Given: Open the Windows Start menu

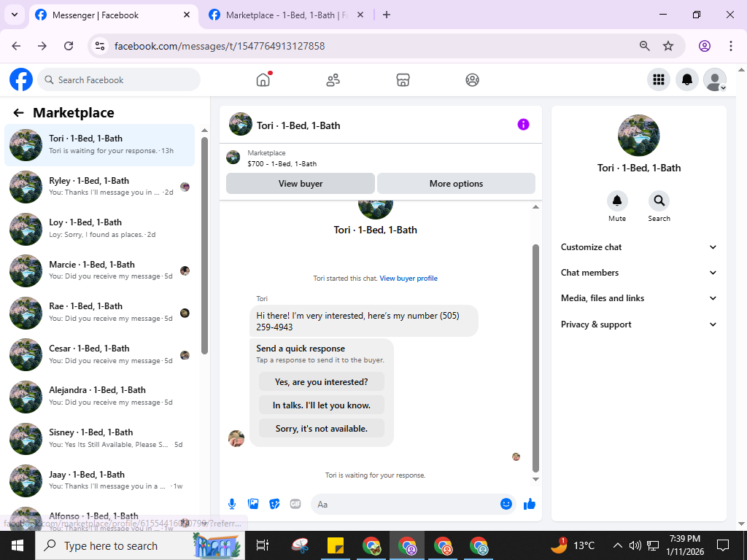Looking at the screenshot, I should [18, 545].
